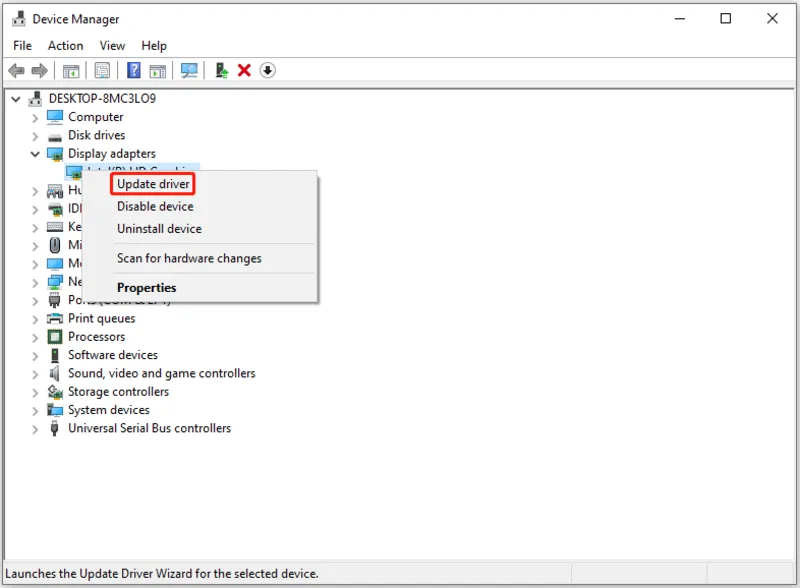
Task: Expand the Processors category
Action: 35,338
